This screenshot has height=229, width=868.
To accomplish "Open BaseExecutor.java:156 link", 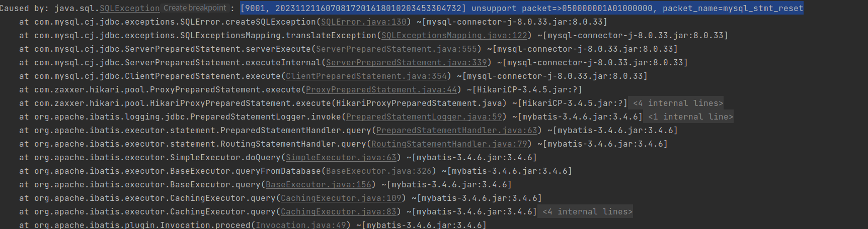I will [319, 185].
